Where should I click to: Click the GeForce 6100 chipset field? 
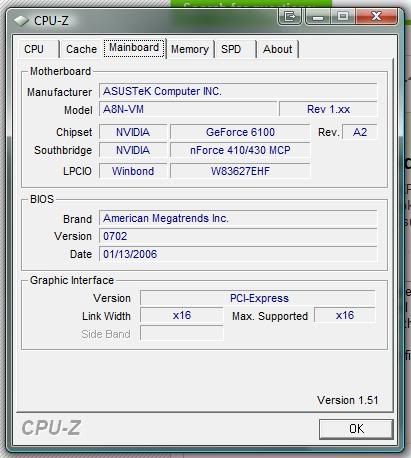pyautogui.click(x=240, y=132)
